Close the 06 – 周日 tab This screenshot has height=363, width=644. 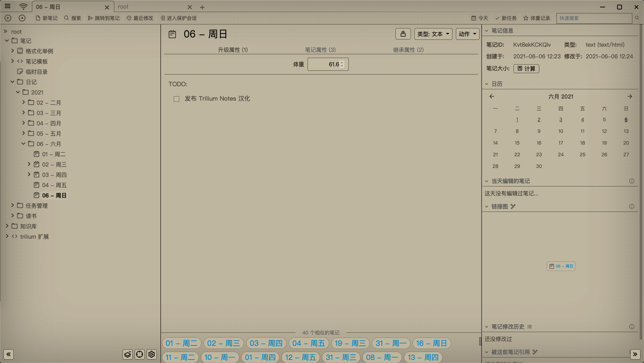[x=107, y=7]
